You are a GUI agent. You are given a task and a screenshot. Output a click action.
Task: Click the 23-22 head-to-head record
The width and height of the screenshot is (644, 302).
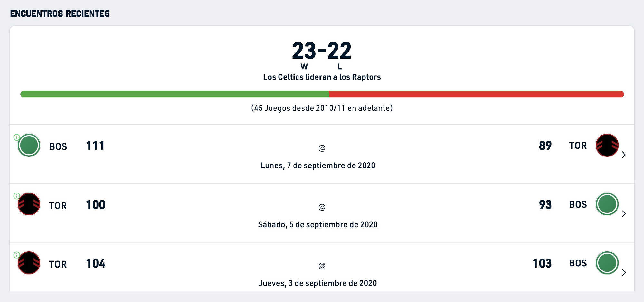coord(322,51)
